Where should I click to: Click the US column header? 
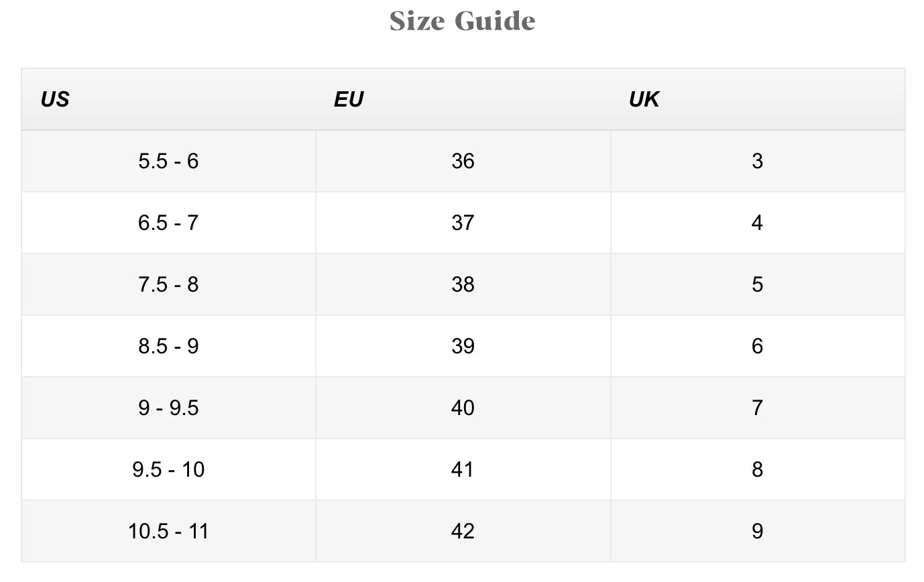pyautogui.click(x=55, y=99)
